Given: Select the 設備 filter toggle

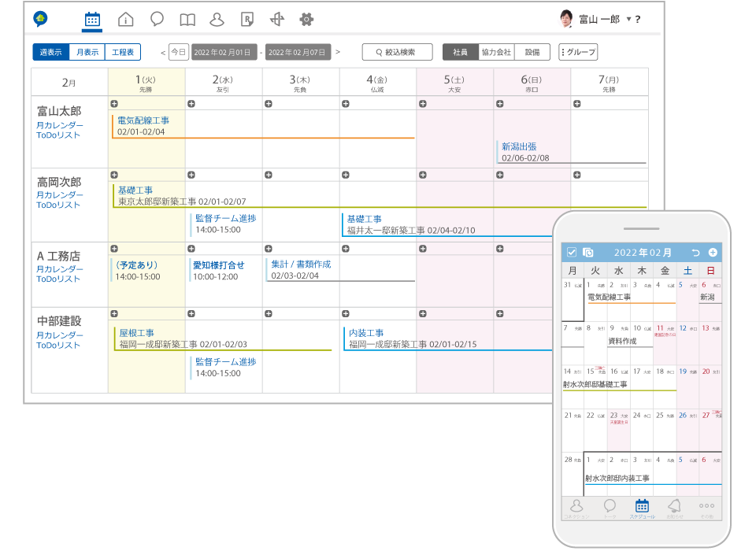Looking at the screenshot, I should click(x=532, y=52).
